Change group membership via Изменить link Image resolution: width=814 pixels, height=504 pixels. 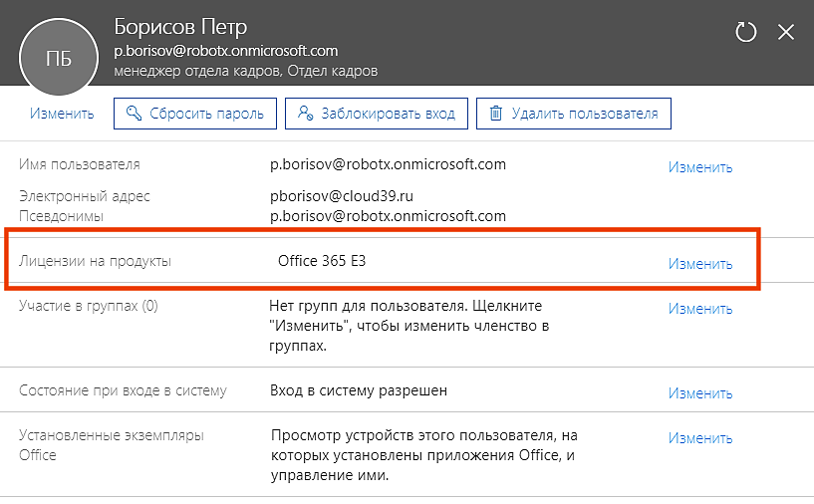point(700,309)
